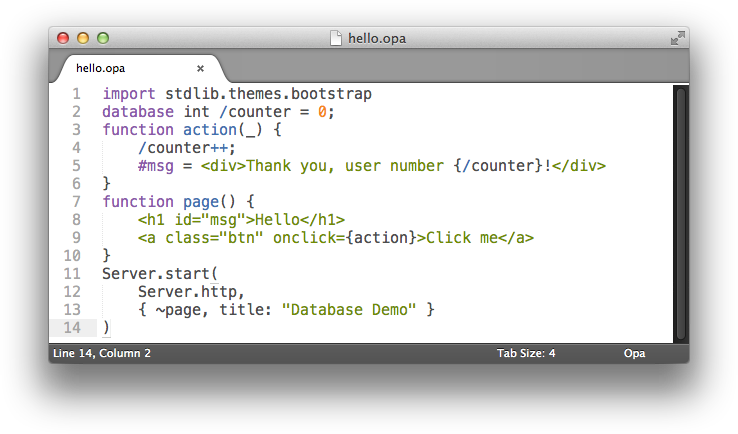
Task: Click line number 1 in the gutter
Action: [x=76, y=94]
